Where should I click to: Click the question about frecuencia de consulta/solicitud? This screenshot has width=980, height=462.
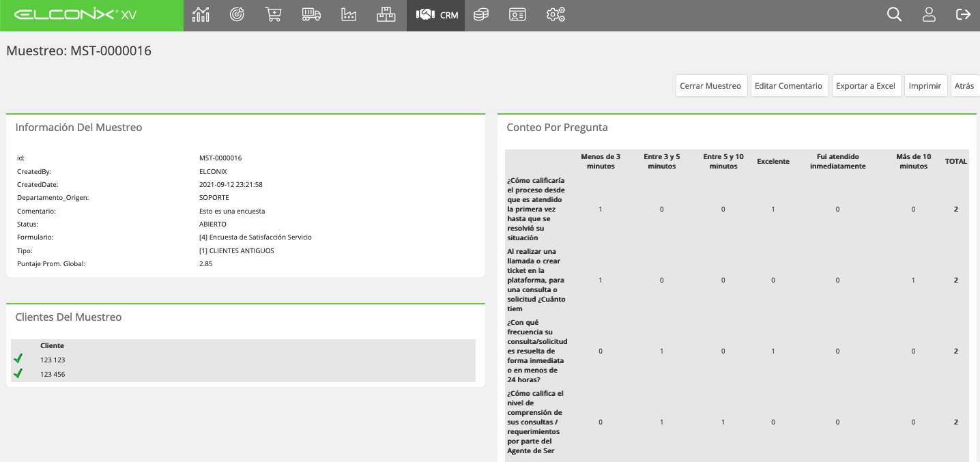(x=537, y=351)
